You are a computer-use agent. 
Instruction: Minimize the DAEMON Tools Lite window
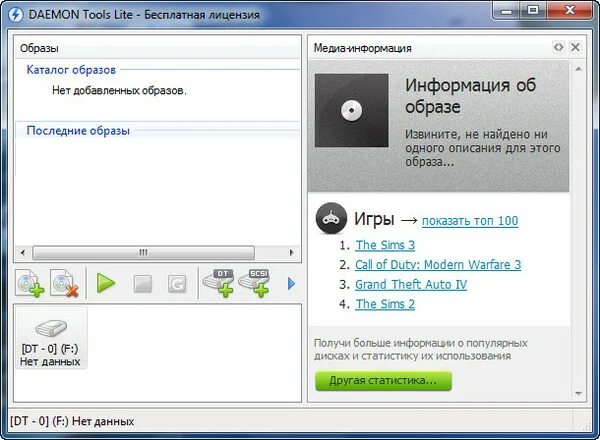[506, 11]
